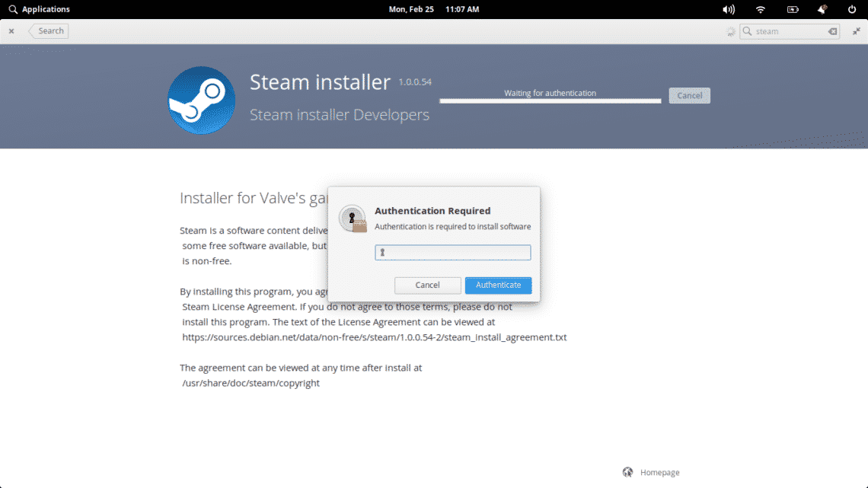This screenshot has height=488, width=868.
Task: Click the Authentication Required heading
Action: tap(432, 211)
